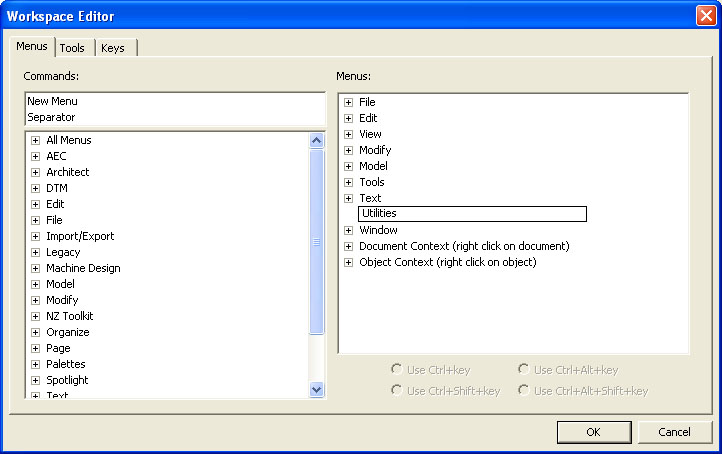Select Separator in the Commands list
This screenshot has height=454, width=722.
pyautogui.click(x=51, y=117)
